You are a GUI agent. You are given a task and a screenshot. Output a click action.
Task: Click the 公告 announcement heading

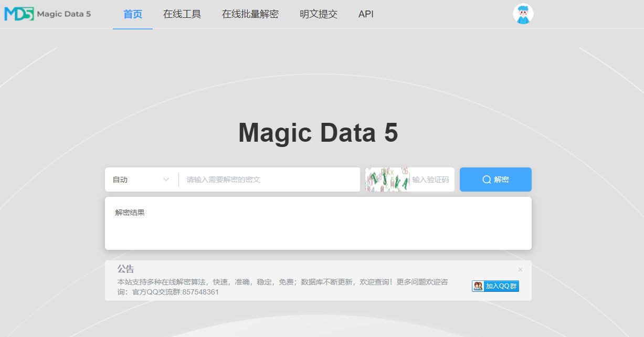coord(125,269)
